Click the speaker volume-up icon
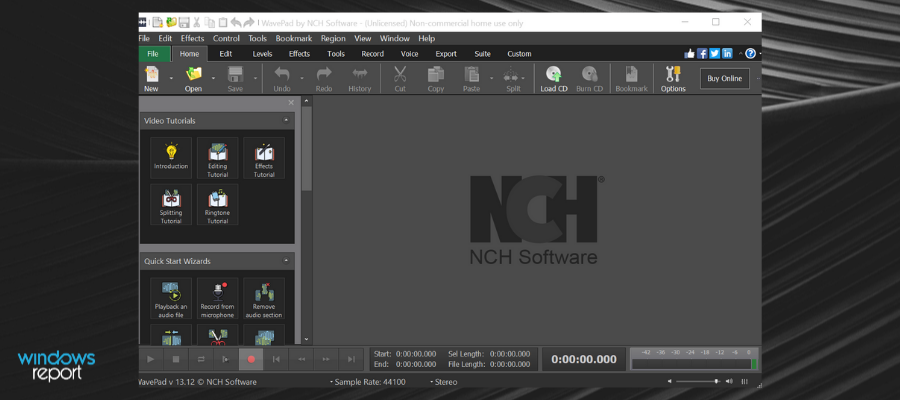Image resolution: width=900 pixels, height=400 pixels. click(x=729, y=381)
